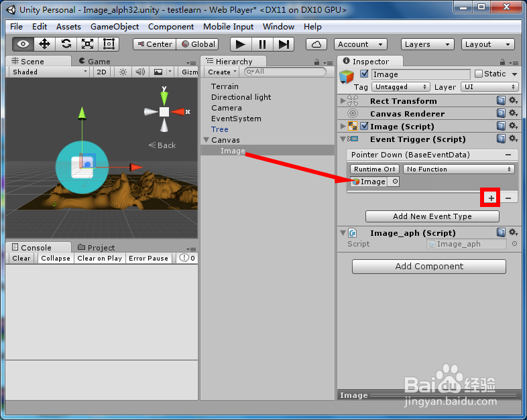This screenshot has height=420, width=527.
Task: Focus the Hierarchy search field
Action: (285, 72)
